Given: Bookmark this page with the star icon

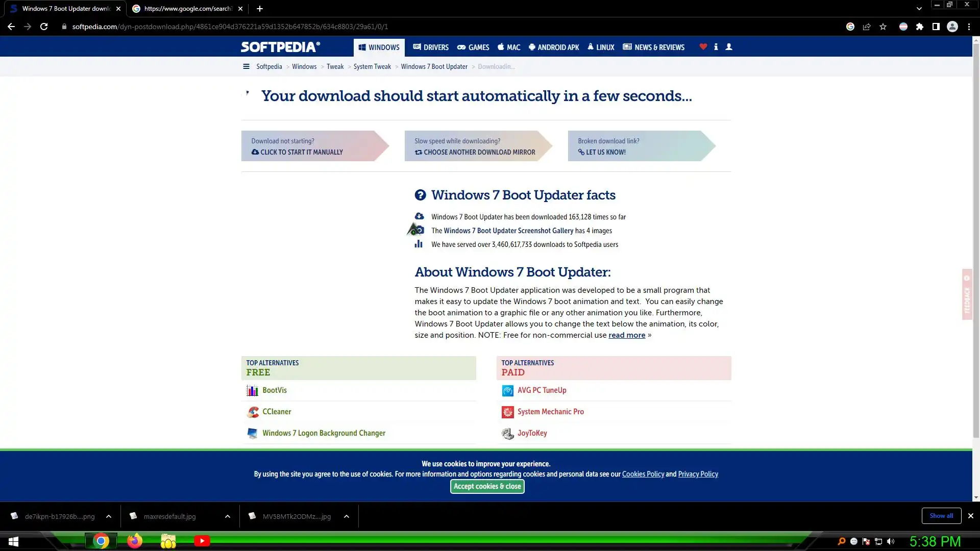Looking at the screenshot, I should pyautogui.click(x=883, y=27).
